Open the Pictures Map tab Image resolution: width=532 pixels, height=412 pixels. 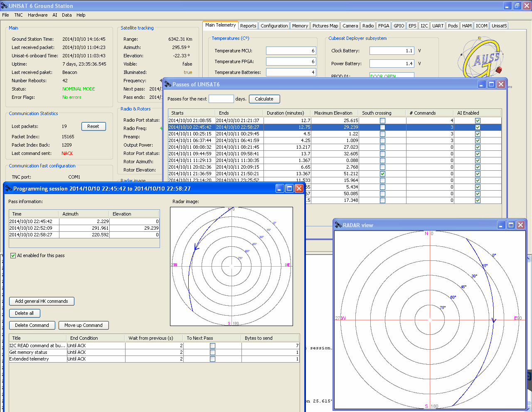(325, 26)
